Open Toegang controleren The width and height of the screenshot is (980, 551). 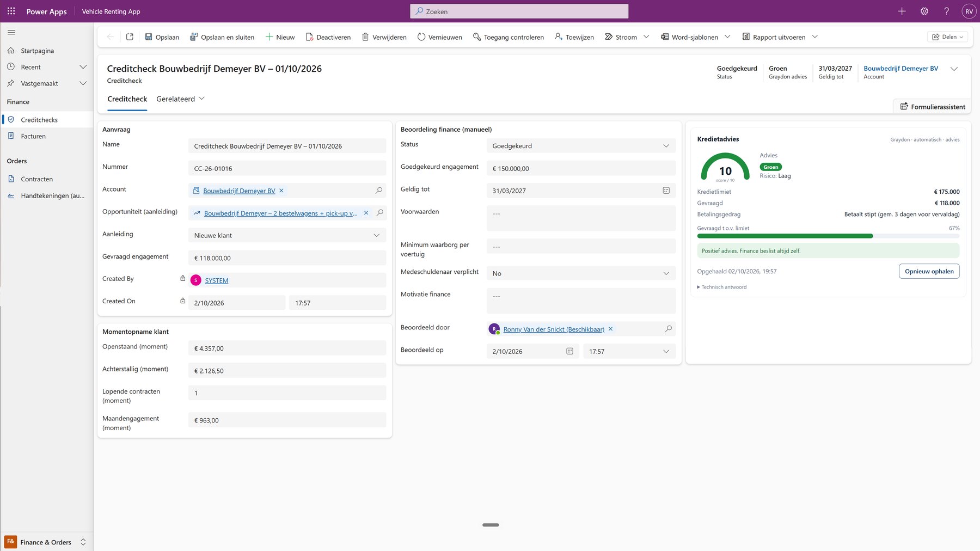point(509,37)
